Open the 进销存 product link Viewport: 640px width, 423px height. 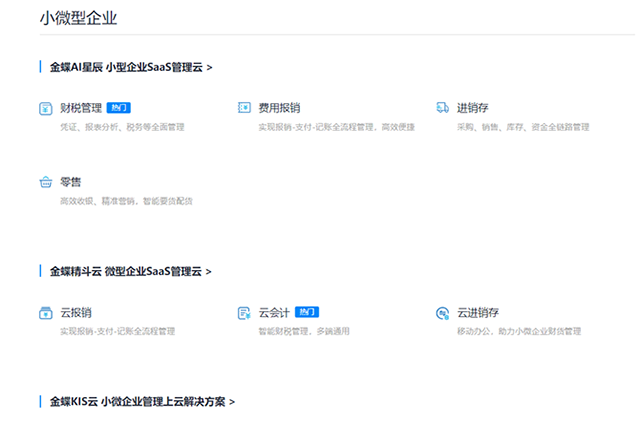[473, 108]
